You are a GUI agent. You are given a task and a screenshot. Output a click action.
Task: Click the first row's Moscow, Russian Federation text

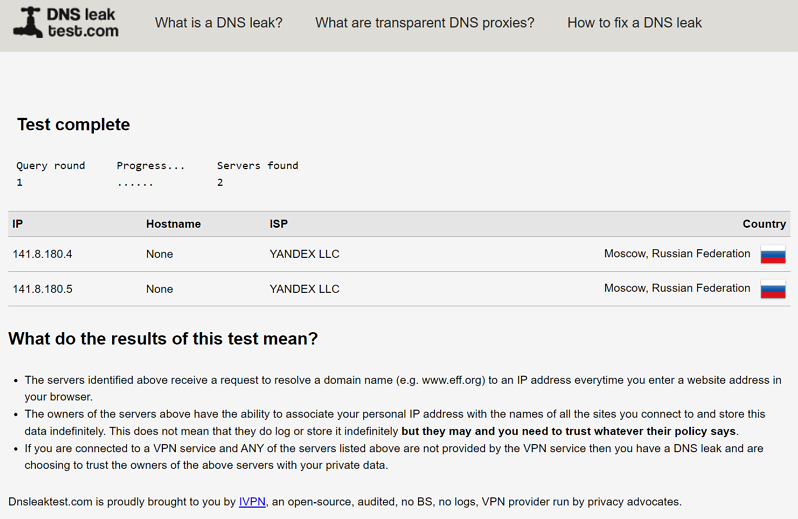point(676,254)
